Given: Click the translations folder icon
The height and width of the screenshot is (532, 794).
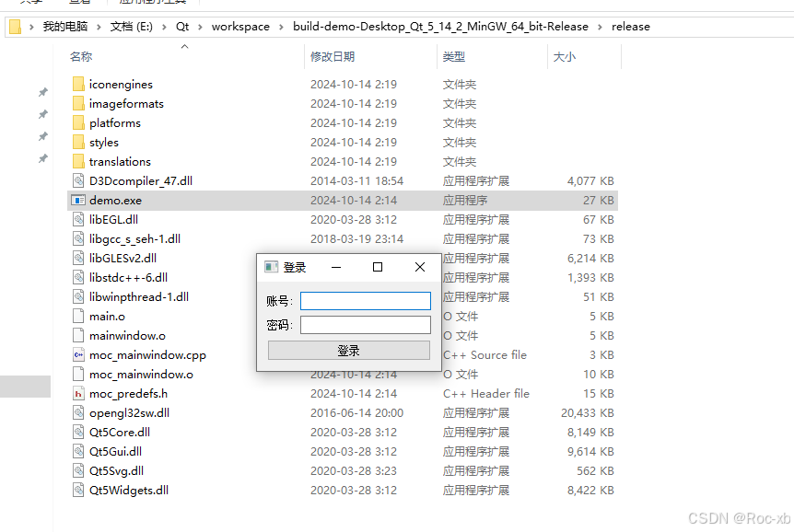Looking at the screenshot, I should point(78,161).
